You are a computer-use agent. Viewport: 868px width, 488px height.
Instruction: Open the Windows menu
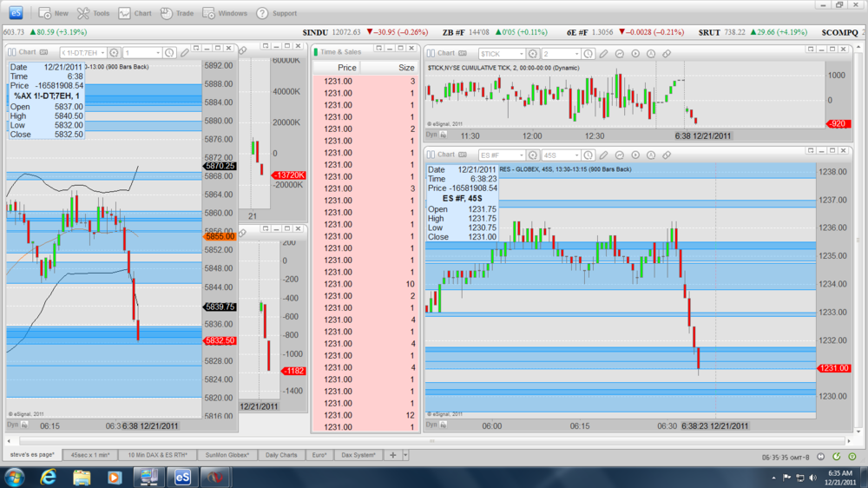[224, 13]
